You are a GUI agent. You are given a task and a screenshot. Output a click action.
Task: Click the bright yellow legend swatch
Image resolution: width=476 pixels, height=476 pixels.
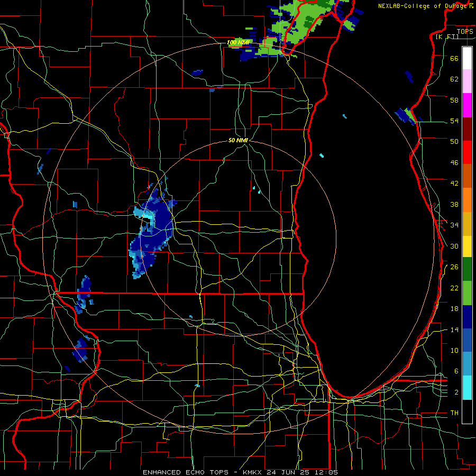tap(467, 246)
